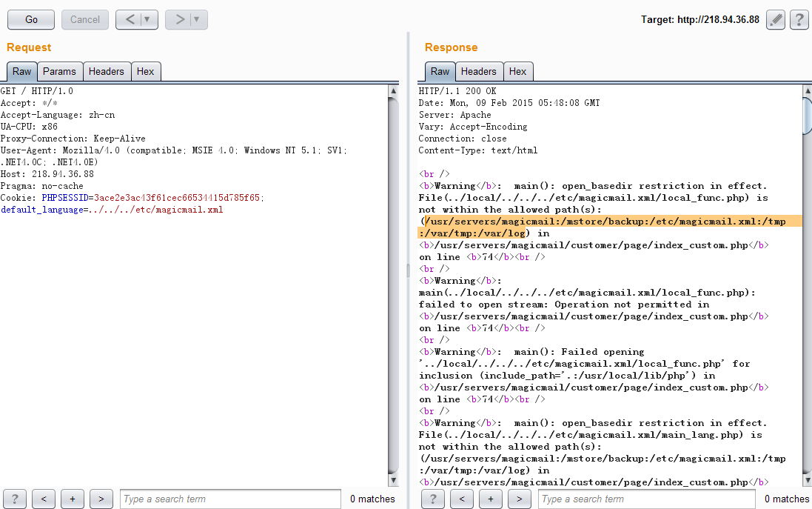The height and width of the screenshot is (509, 812).
Task: Click the PHPSESSID cookie name in request
Action: [x=65, y=198]
